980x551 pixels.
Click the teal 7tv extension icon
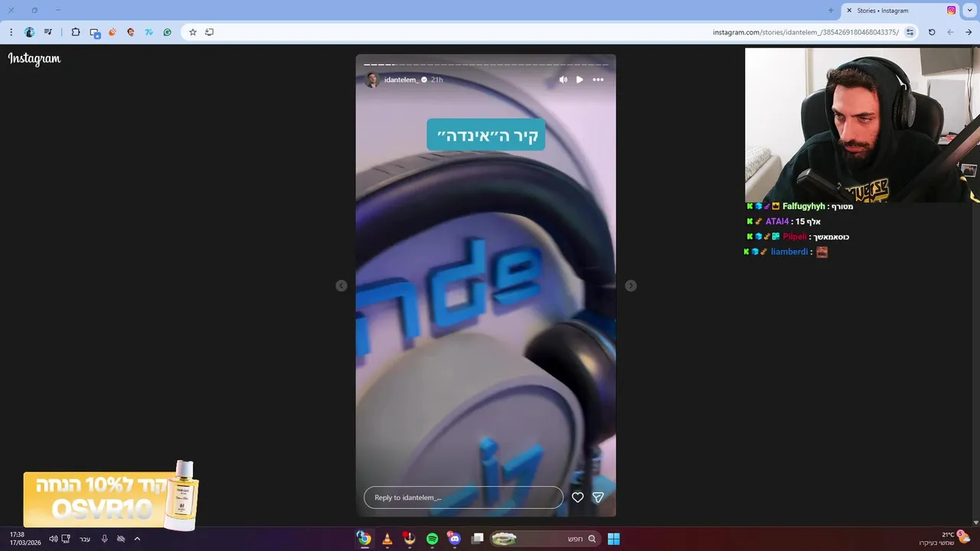click(x=149, y=32)
